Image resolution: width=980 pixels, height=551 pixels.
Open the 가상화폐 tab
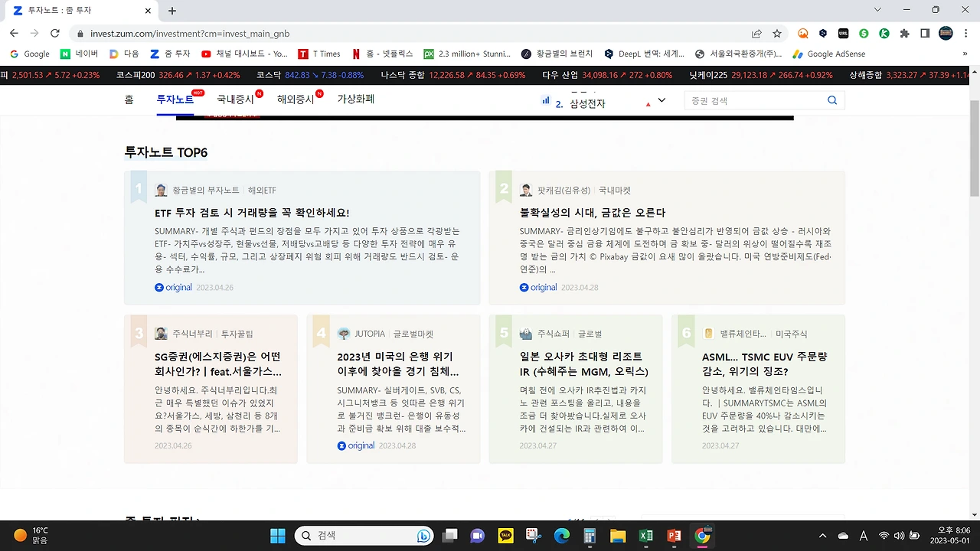(x=356, y=99)
